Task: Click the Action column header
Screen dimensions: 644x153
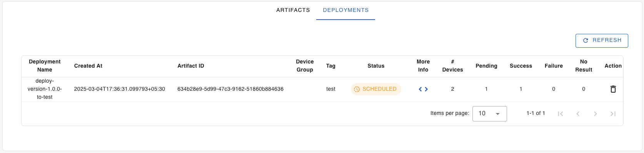Action: point(613,66)
